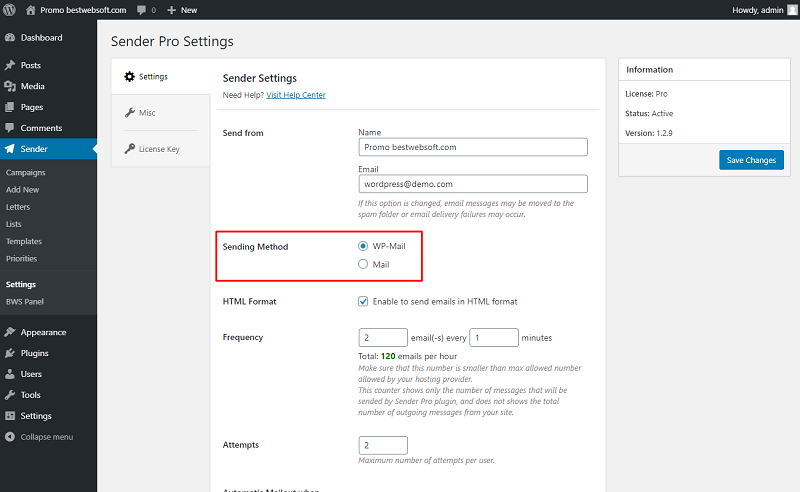The image size is (800, 492).
Task: Open the comments bubble in admin bar
Action: coord(141,10)
